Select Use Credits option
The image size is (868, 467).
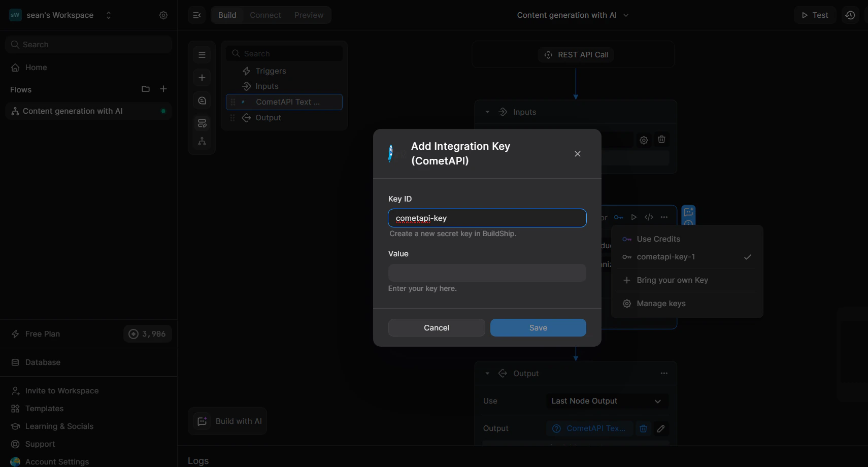coord(687,239)
